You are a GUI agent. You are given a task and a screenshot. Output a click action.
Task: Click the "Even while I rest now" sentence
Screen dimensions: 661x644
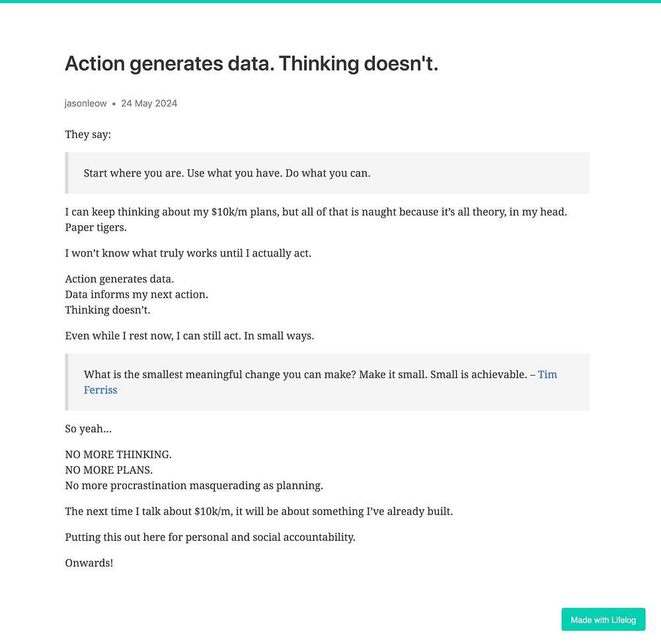click(x=189, y=336)
